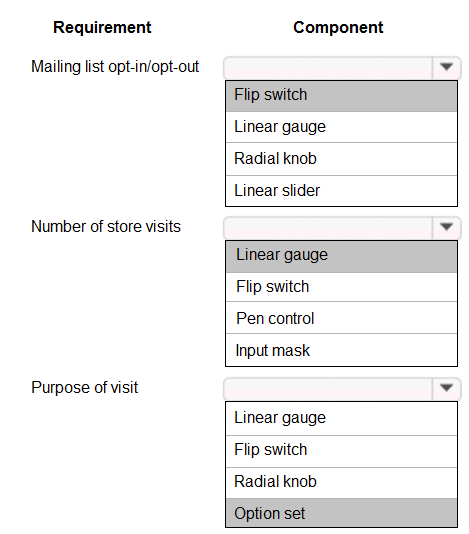Select Flip switch under store visits list
The image size is (469, 534).
[341, 287]
